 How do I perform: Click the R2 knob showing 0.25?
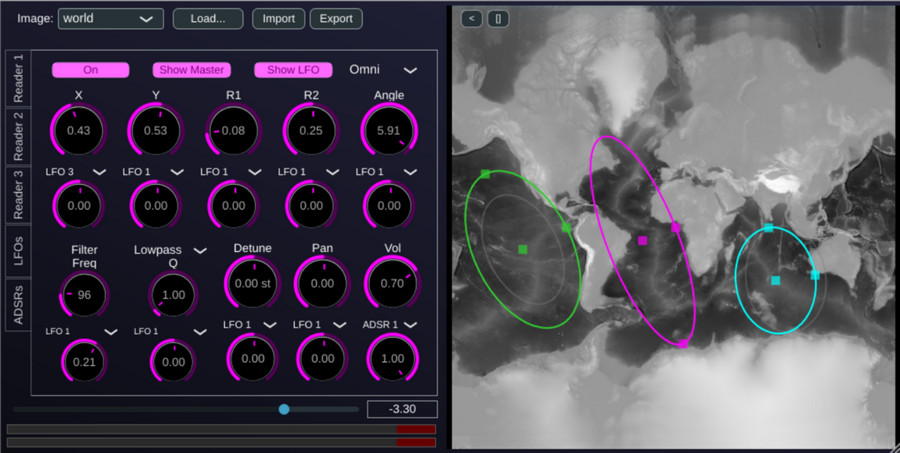pos(311,130)
